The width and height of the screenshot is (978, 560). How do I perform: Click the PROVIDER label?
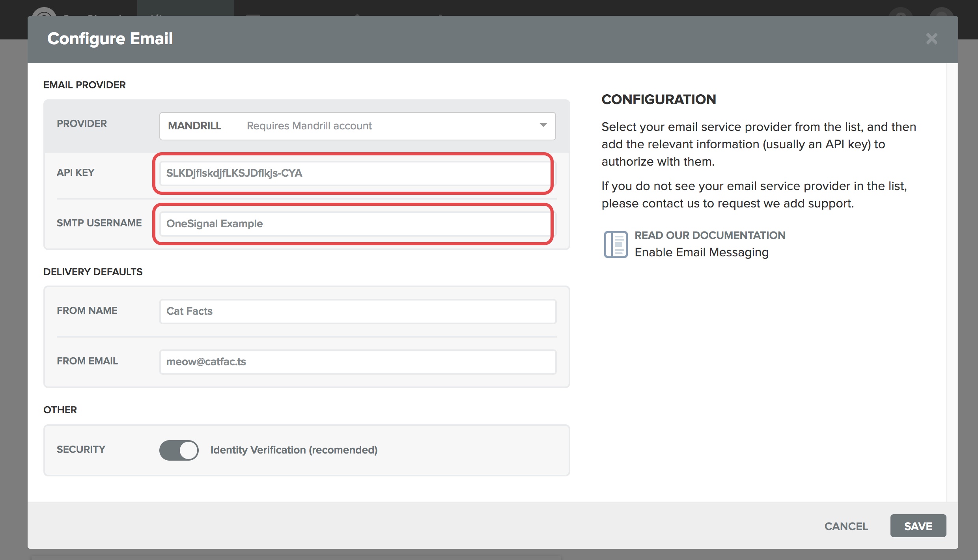tap(82, 123)
